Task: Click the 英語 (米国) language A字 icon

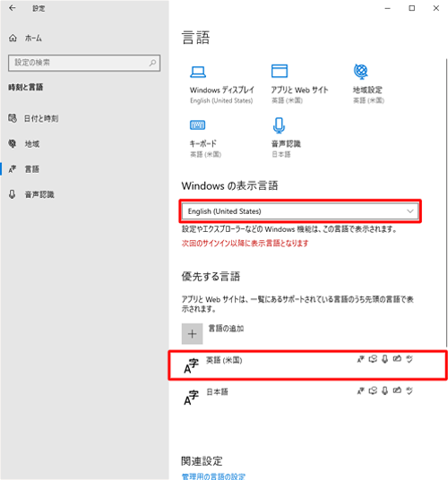Action: [x=191, y=366]
